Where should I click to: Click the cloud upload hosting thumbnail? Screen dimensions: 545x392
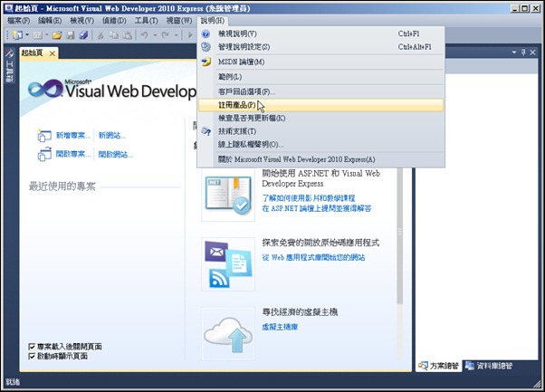pyautogui.click(x=228, y=334)
